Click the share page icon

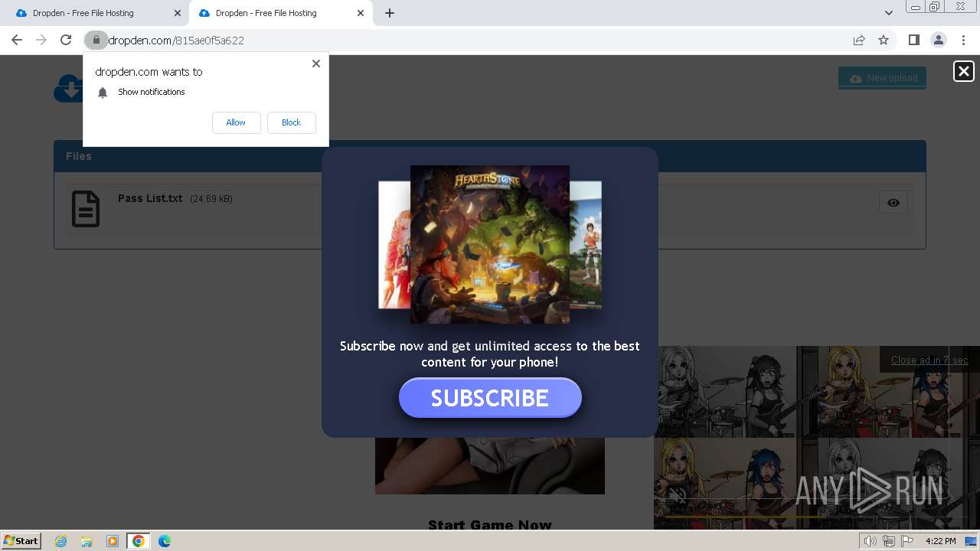859,40
